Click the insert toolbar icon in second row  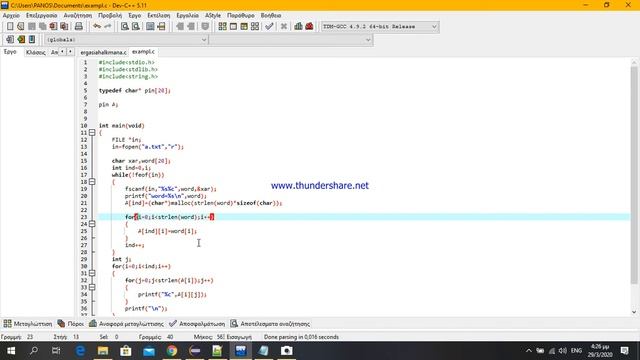tap(10, 40)
